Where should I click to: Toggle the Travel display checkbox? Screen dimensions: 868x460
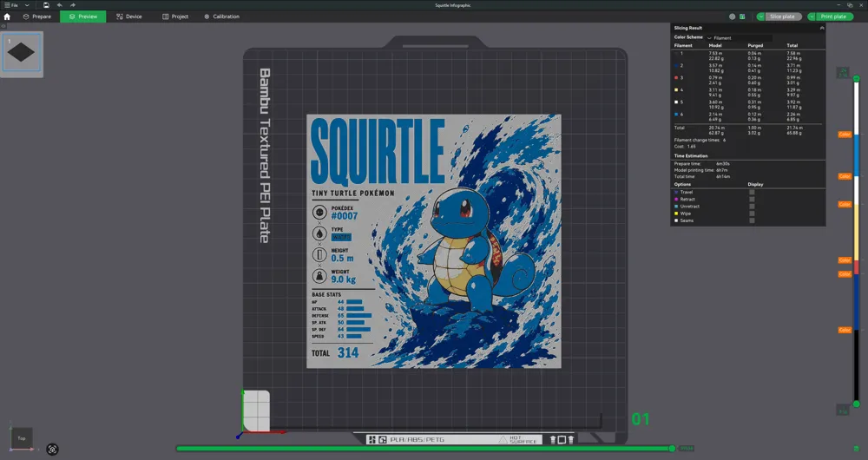(752, 192)
